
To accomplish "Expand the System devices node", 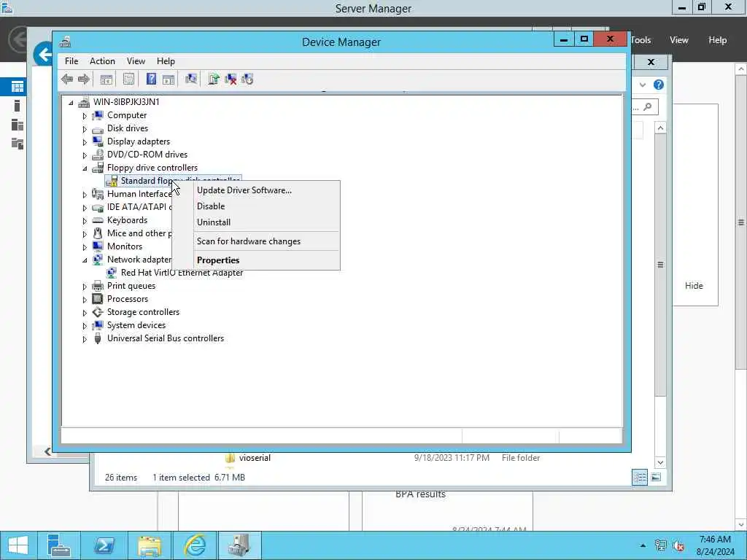I will 85,326.
